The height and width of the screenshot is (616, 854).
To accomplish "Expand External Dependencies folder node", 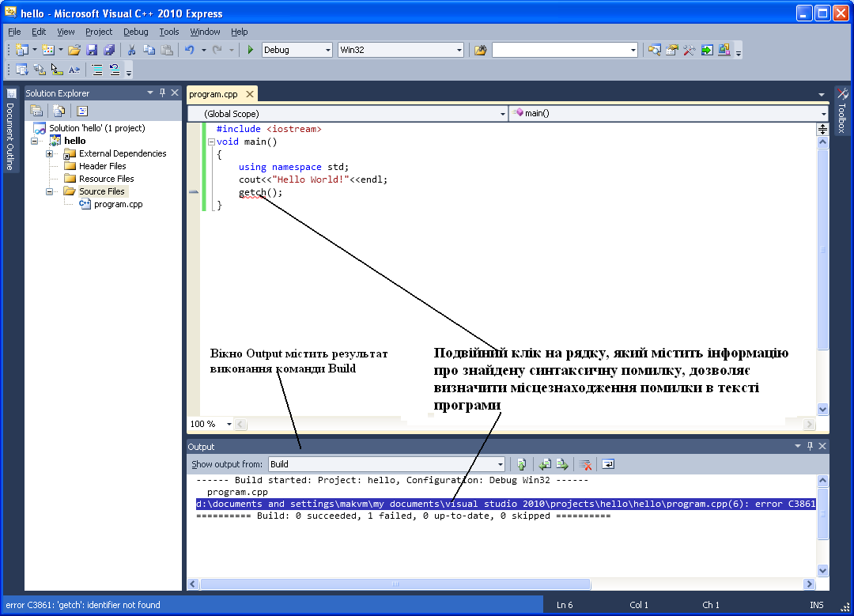I will pos(49,153).
